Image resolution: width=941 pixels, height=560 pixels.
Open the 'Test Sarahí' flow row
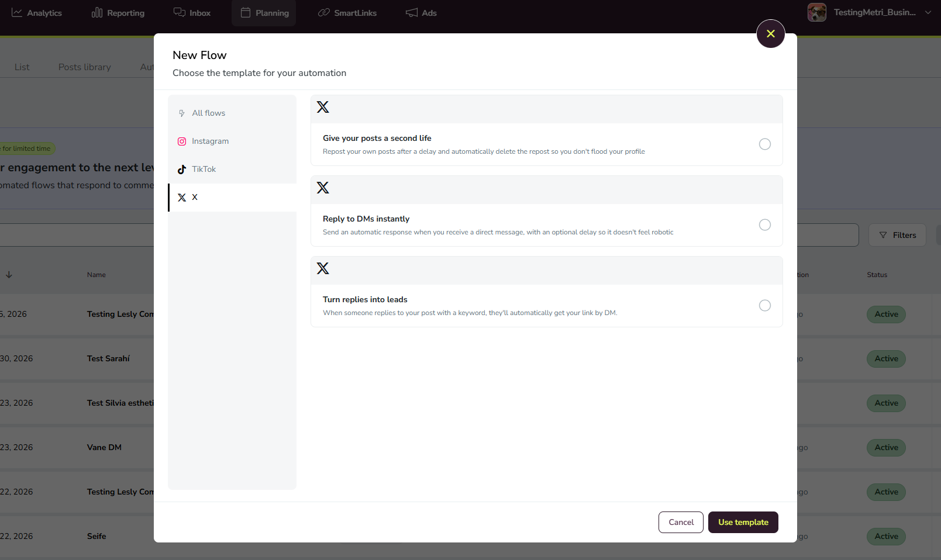[109, 359]
